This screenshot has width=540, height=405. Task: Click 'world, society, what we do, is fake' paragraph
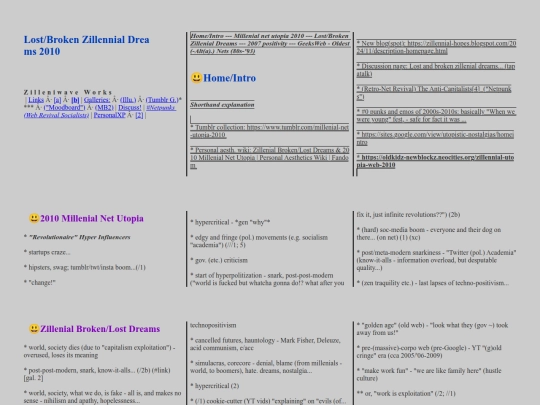click(x=103, y=397)
